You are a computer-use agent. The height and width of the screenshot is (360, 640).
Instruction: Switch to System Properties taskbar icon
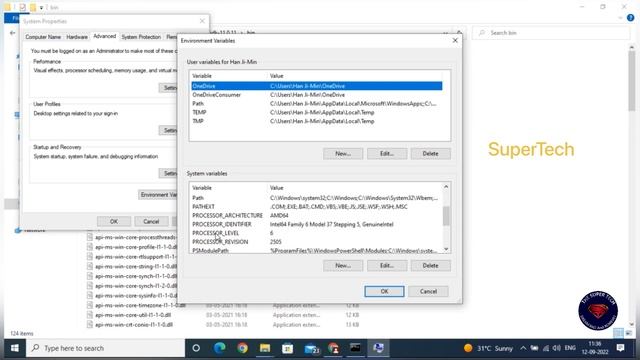click(378, 348)
